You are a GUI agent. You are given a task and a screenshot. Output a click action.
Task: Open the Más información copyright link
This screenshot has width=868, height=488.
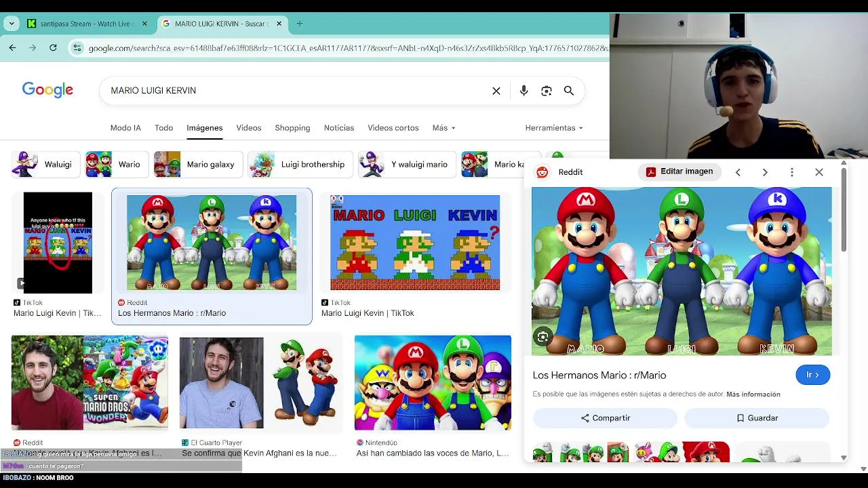(x=753, y=394)
